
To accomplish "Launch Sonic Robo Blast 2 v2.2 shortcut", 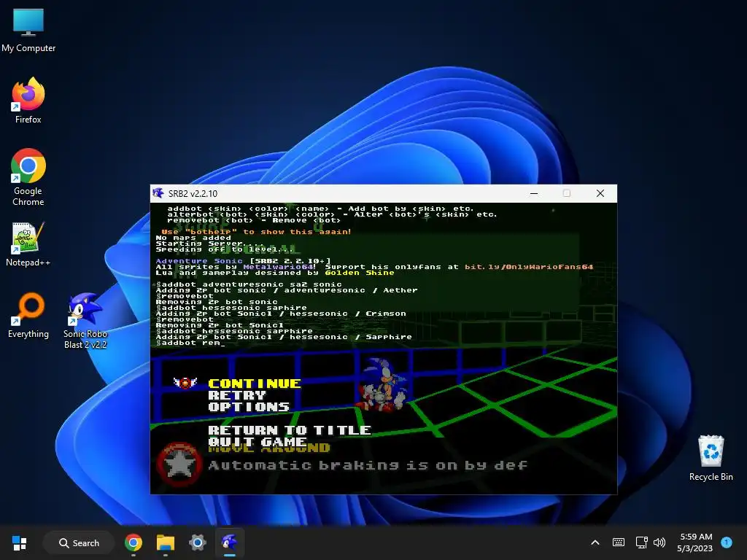I will tap(85, 321).
